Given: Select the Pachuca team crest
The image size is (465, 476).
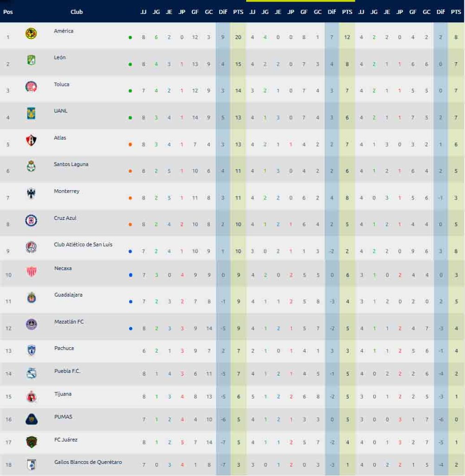Looking at the screenshot, I should point(31,350).
